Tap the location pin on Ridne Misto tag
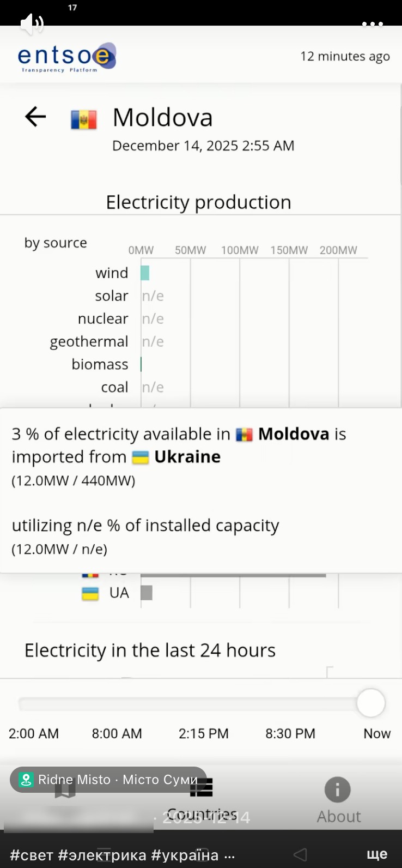Image resolution: width=402 pixels, height=868 pixels. [x=26, y=780]
